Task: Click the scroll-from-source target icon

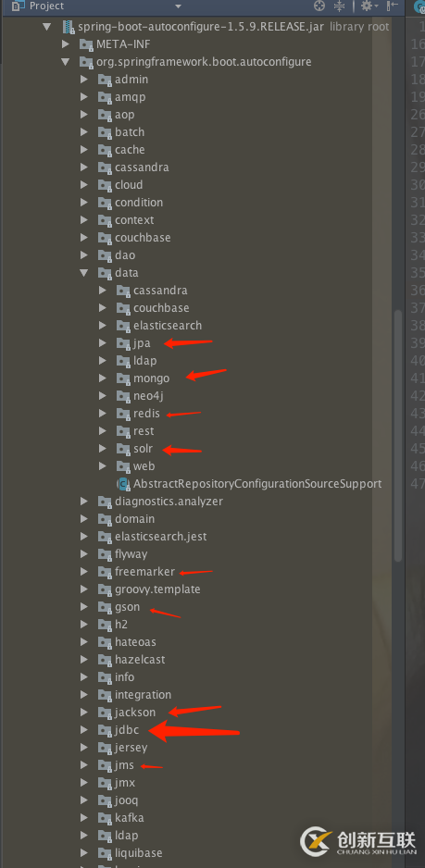Action: click(319, 6)
